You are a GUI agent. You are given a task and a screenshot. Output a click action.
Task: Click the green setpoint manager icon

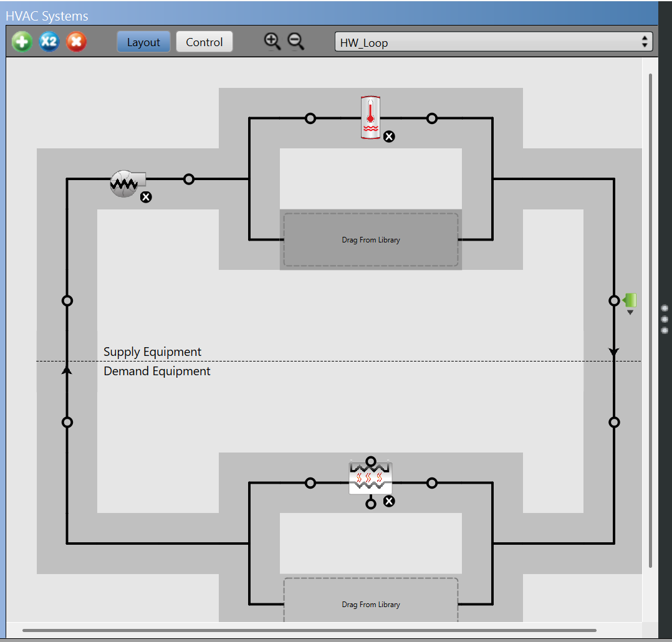click(630, 300)
